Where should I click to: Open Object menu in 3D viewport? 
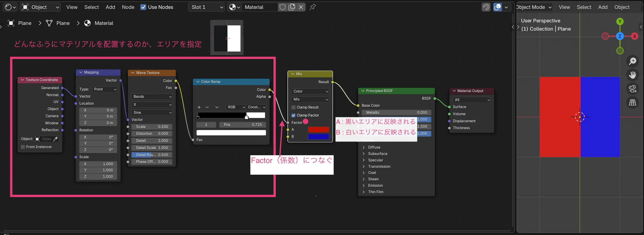point(622,7)
